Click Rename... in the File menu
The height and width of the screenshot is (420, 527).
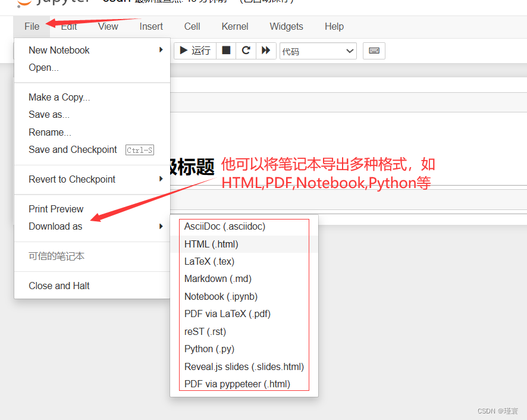click(48, 132)
